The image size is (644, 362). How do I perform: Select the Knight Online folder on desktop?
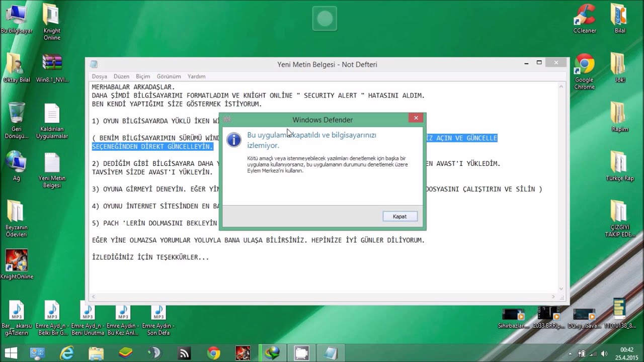click(x=52, y=22)
